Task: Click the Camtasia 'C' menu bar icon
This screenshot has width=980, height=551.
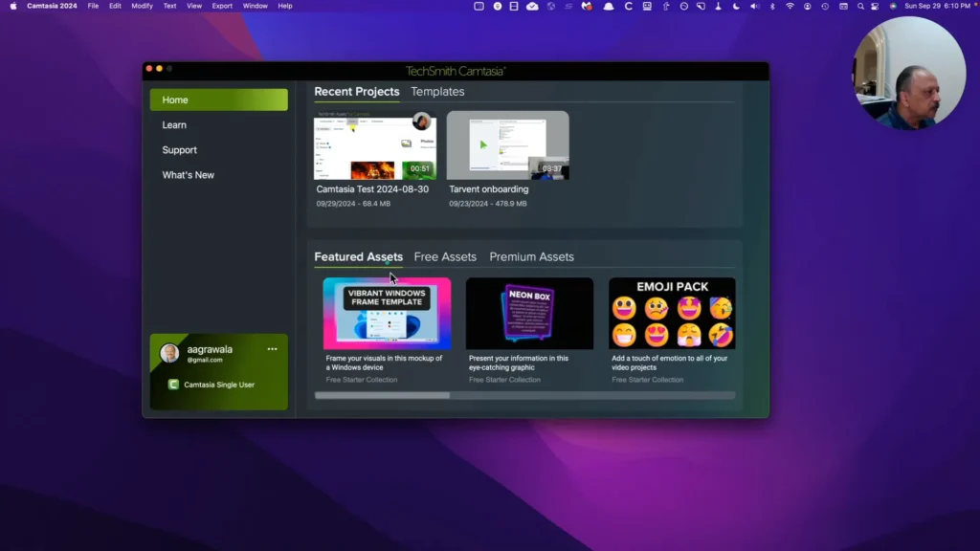Action: coord(628,6)
